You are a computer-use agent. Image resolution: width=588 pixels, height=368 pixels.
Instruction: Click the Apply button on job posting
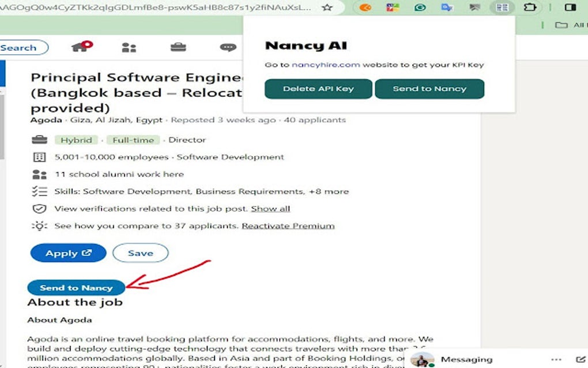(x=67, y=253)
